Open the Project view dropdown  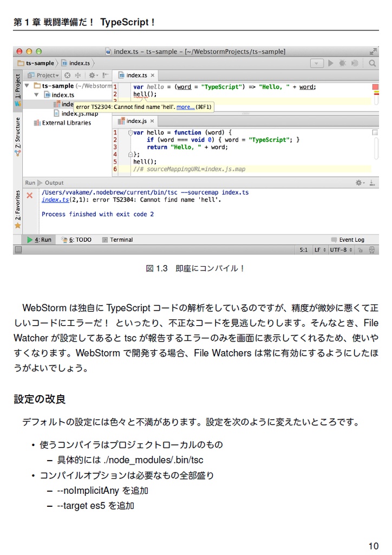[43, 75]
